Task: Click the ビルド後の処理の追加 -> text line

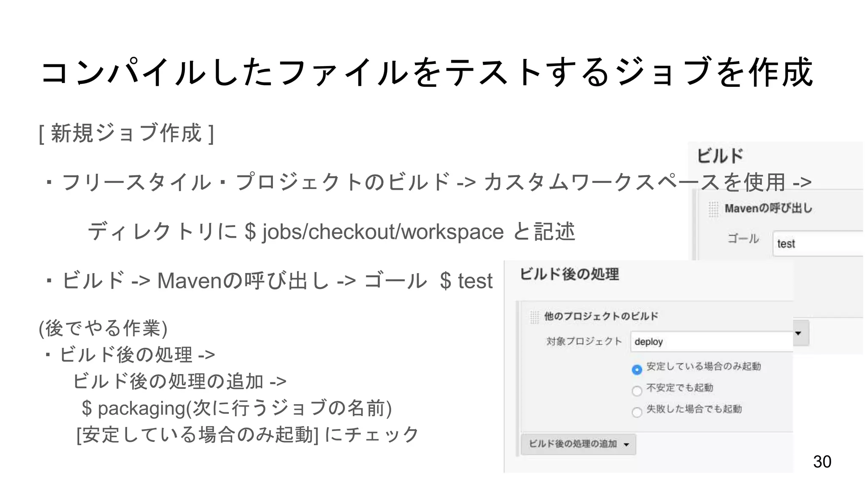Action: pyautogui.click(x=180, y=381)
